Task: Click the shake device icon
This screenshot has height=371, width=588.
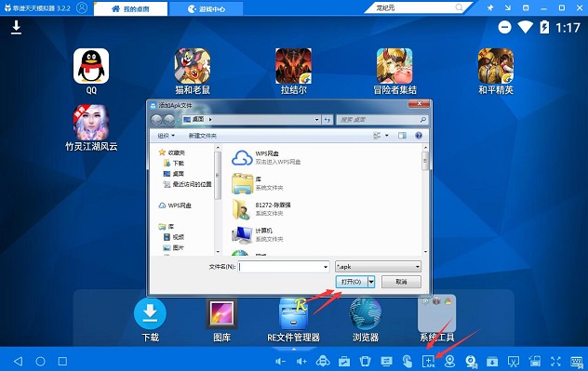Action: tap(365, 362)
